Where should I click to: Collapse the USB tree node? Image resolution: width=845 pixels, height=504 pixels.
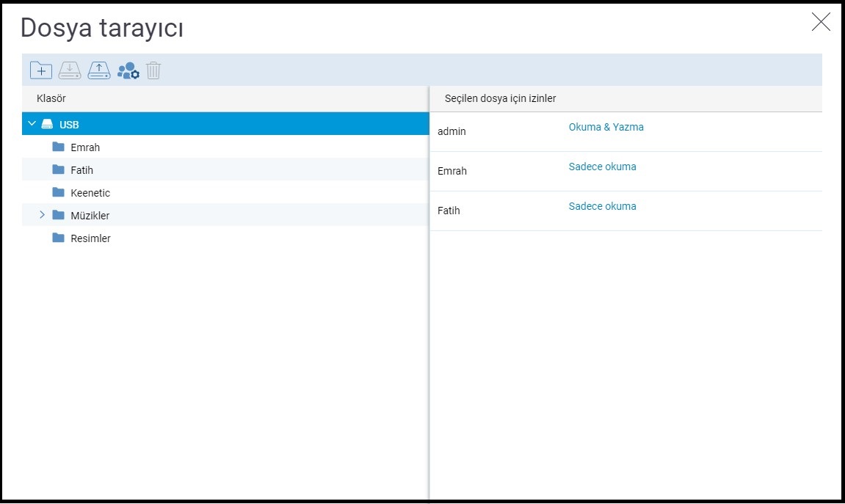click(32, 124)
